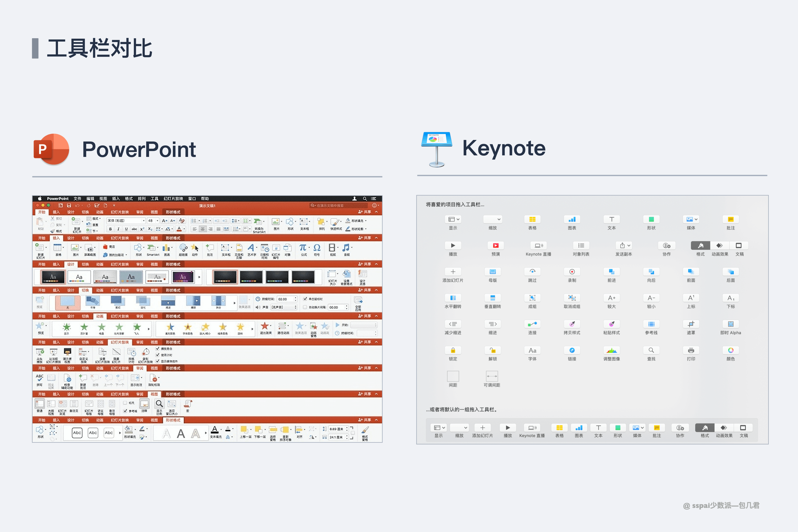The width and height of the screenshot is (798, 532).
Task: Open the 帮助 menu in the menu bar
Action: point(205,199)
